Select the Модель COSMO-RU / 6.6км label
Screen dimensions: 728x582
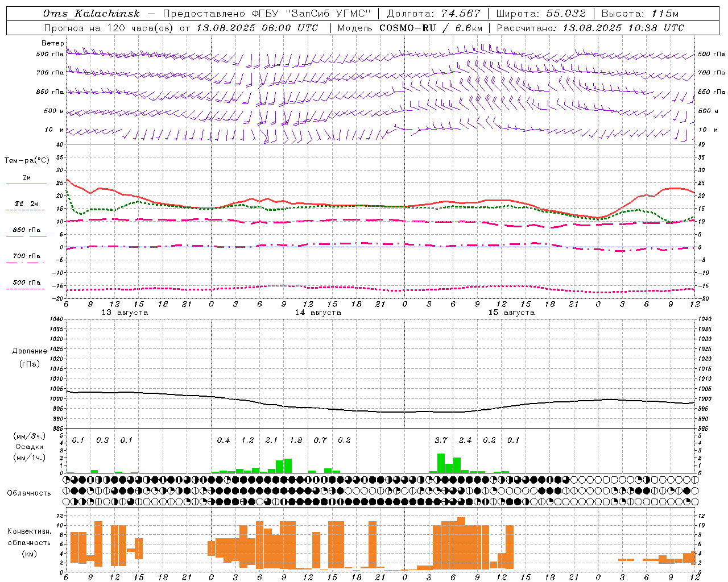point(410,28)
